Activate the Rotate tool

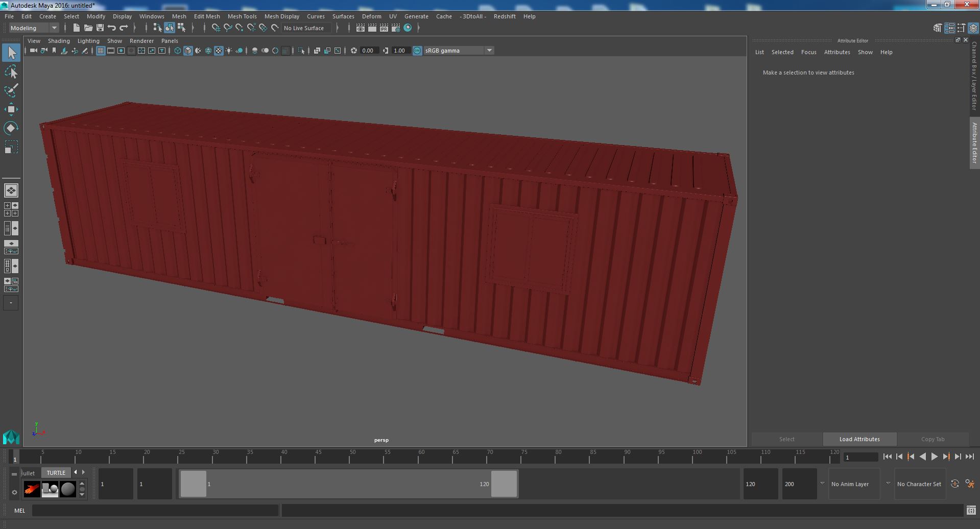pos(11,128)
